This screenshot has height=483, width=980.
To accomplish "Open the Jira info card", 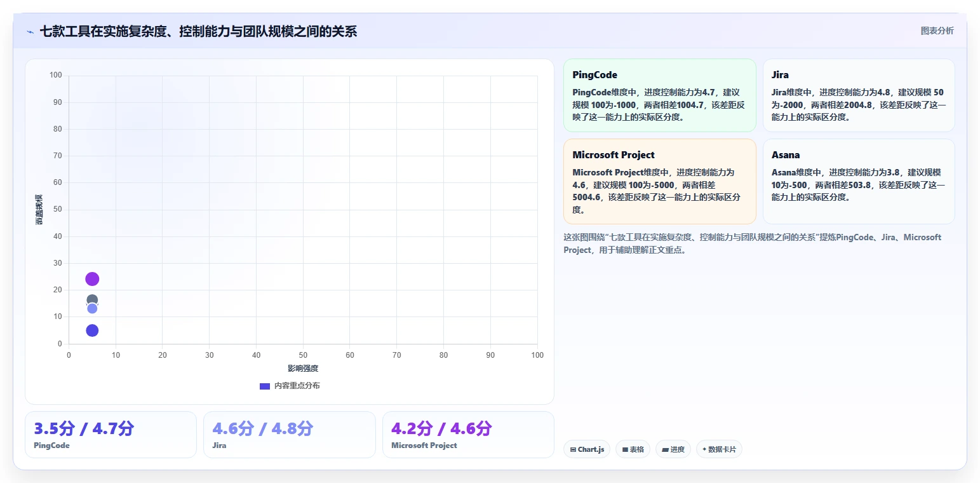I will (859, 95).
